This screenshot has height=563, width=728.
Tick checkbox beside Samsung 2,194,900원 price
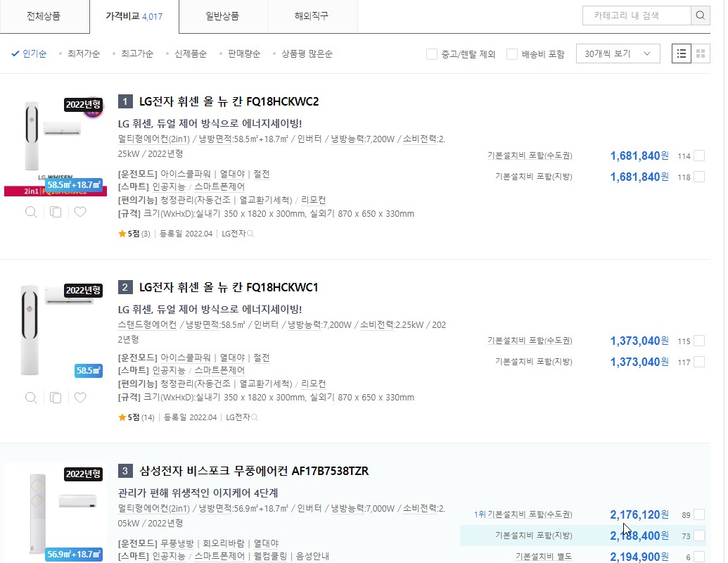(699, 557)
